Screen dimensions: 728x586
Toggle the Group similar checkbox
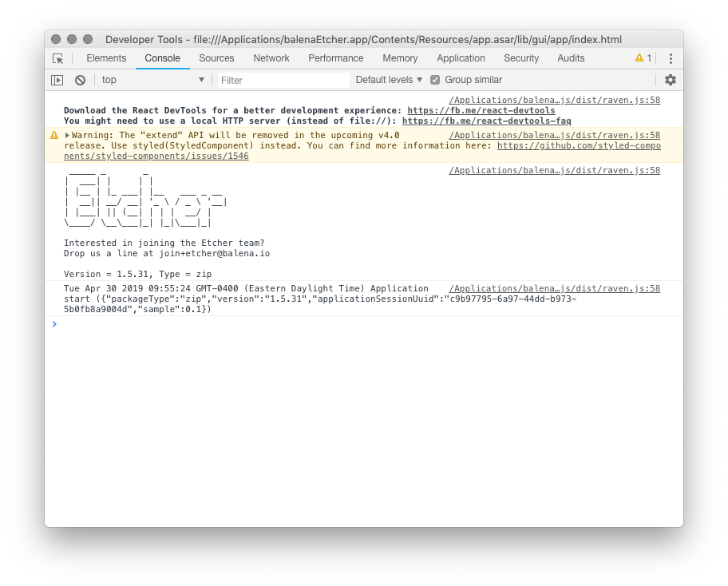tap(434, 80)
